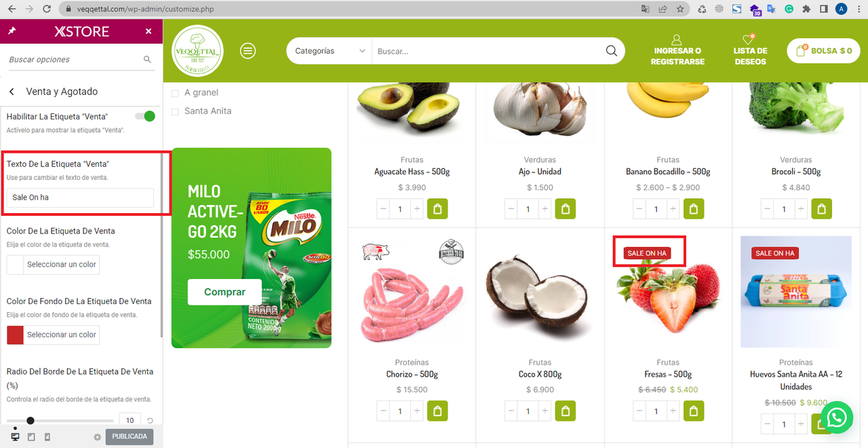Add Aguacate Hass to cart with bag icon
868x448 pixels.
(437, 209)
